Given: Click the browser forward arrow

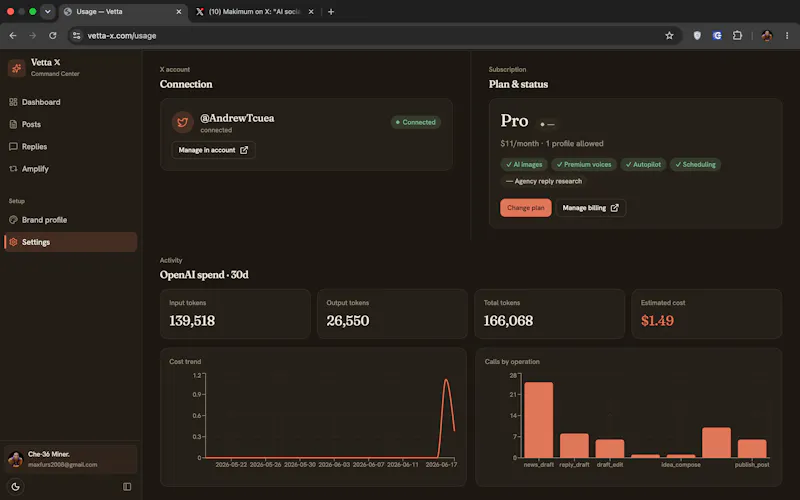Looking at the screenshot, I should (33, 36).
